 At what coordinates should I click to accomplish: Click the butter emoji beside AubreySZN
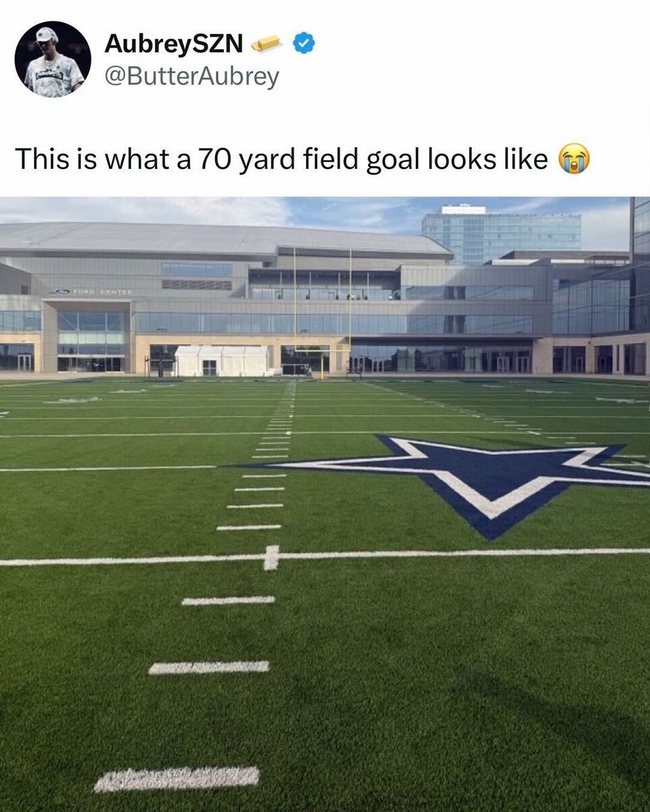[266, 43]
